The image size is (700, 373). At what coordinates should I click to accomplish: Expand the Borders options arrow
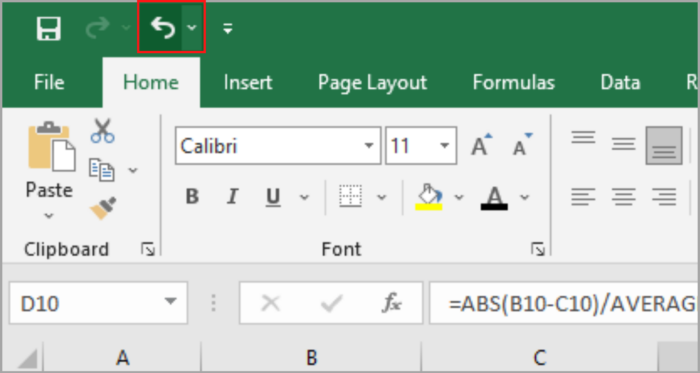coord(382,197)
